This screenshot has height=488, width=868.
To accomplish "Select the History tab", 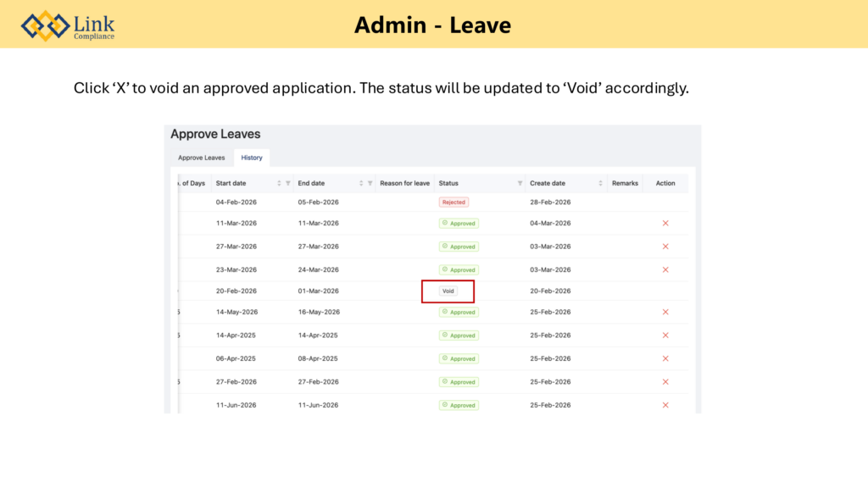I will (x=251, y=158).
